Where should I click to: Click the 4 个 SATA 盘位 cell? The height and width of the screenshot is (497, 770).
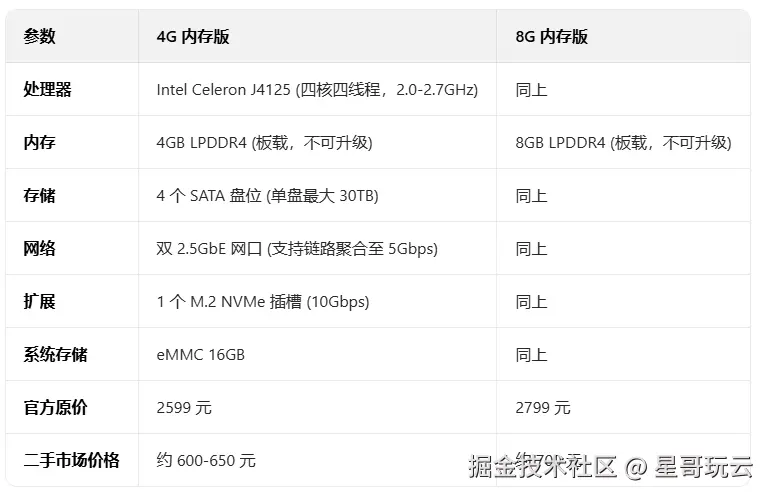pos(267,196)
